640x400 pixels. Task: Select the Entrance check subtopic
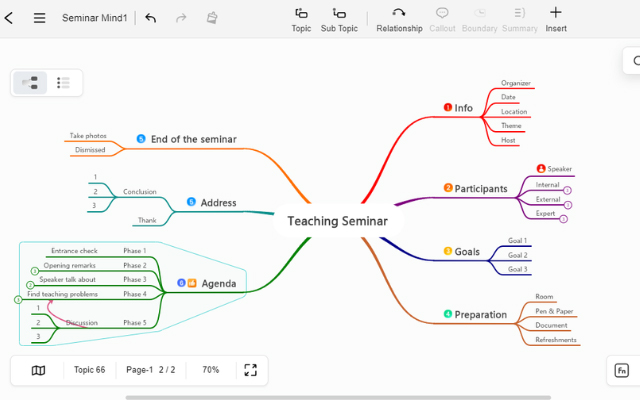[74, 251]
